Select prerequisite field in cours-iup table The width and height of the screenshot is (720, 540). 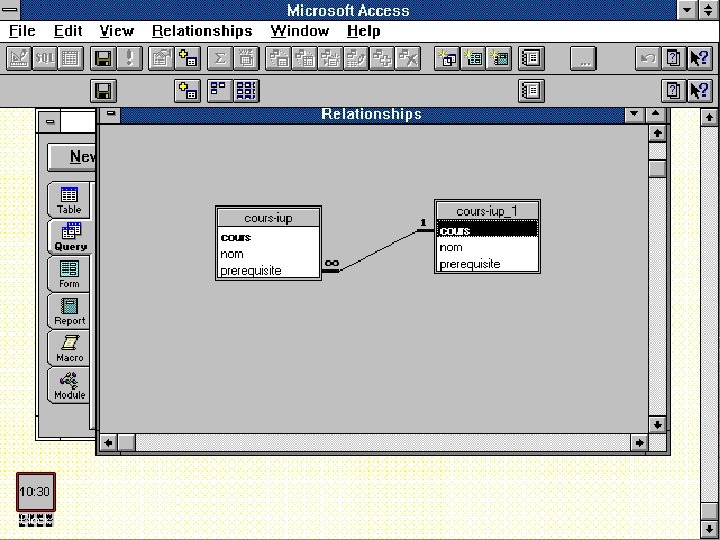pyautogui.click(x=269, y=270)
